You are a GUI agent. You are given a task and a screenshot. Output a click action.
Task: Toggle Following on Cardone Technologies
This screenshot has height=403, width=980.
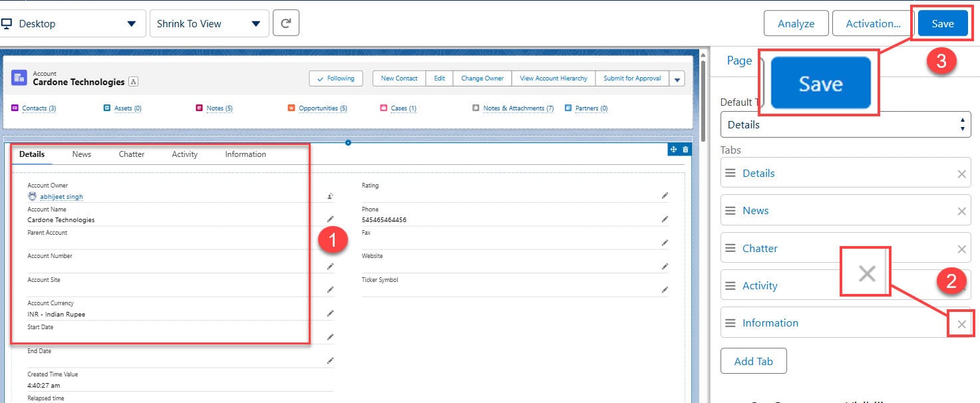(x=335, y=78)
